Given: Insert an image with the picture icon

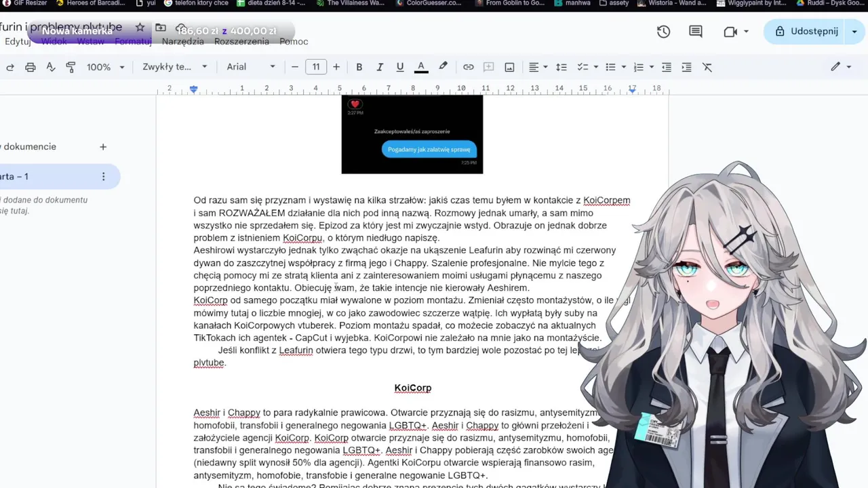Looking at the screenshot, I should pos(509,67).
